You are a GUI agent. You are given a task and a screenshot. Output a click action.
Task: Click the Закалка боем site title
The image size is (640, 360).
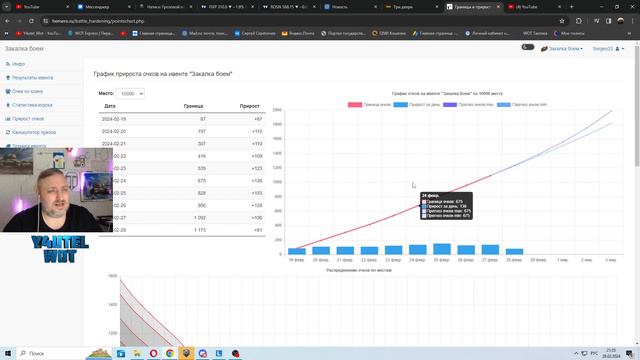click(x=24, y=49)
